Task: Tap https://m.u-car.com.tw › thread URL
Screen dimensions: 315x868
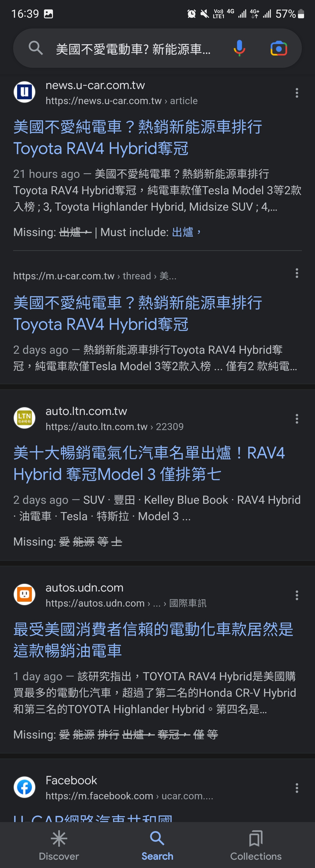Action: [95, 276]
